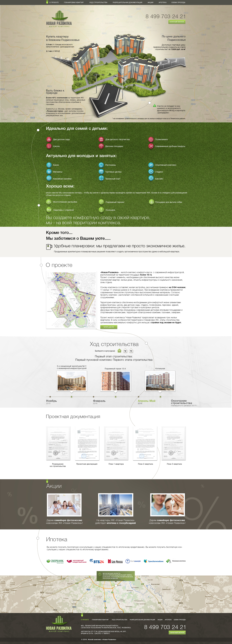Open ПЛАНИРОВКИ КВАРТИР in top navigation
The image size is (232, 644).
point(74,3)
